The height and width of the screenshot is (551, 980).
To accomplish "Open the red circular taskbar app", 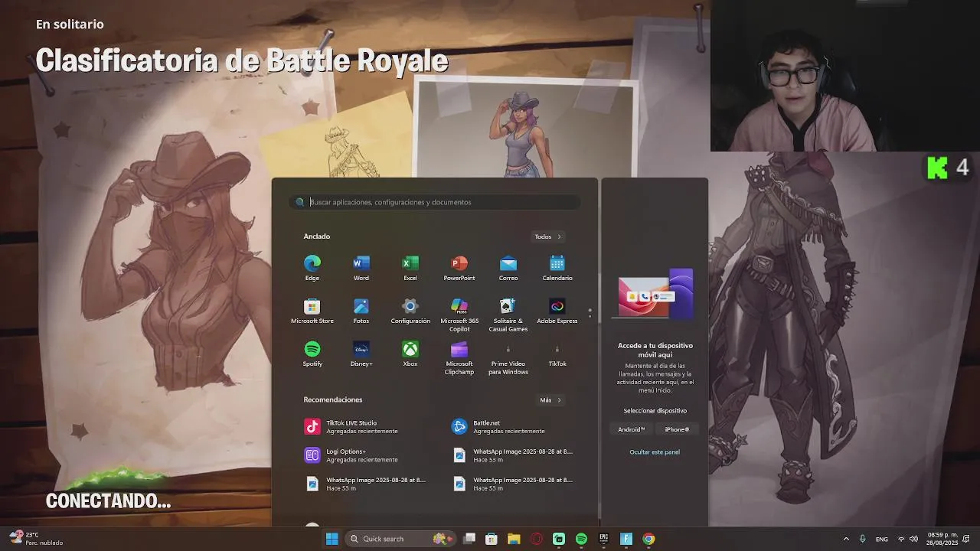I will coord(536,539).
